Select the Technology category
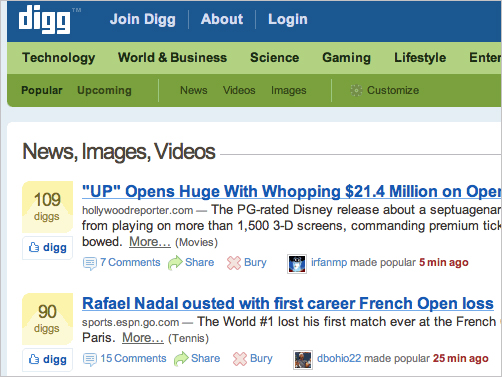The height and width of the screenshot is (377, 502). 59,58
